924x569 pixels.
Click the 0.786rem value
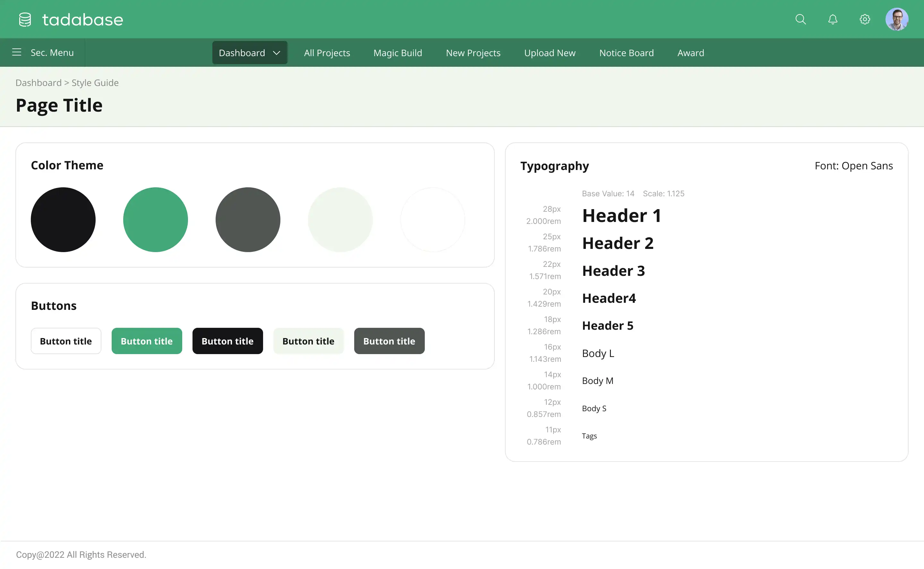pyautogui.click(x=543, y=442)
